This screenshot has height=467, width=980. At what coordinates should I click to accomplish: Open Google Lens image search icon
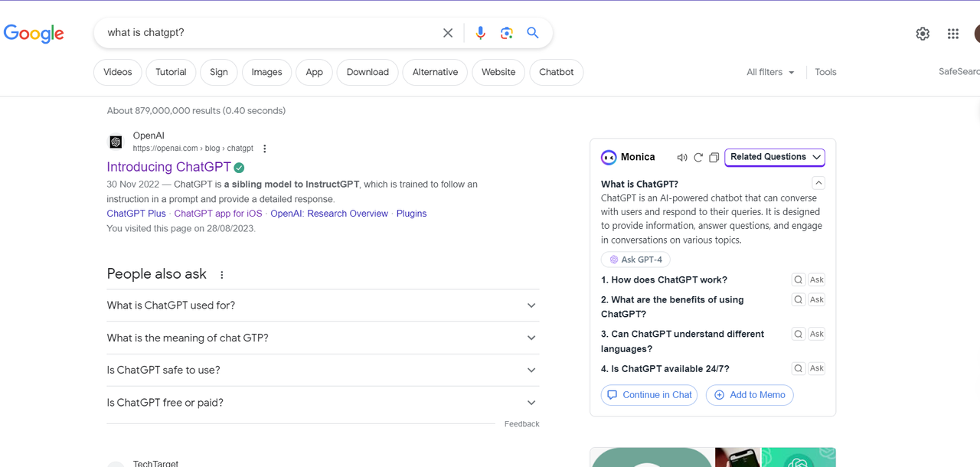[506, 33]
